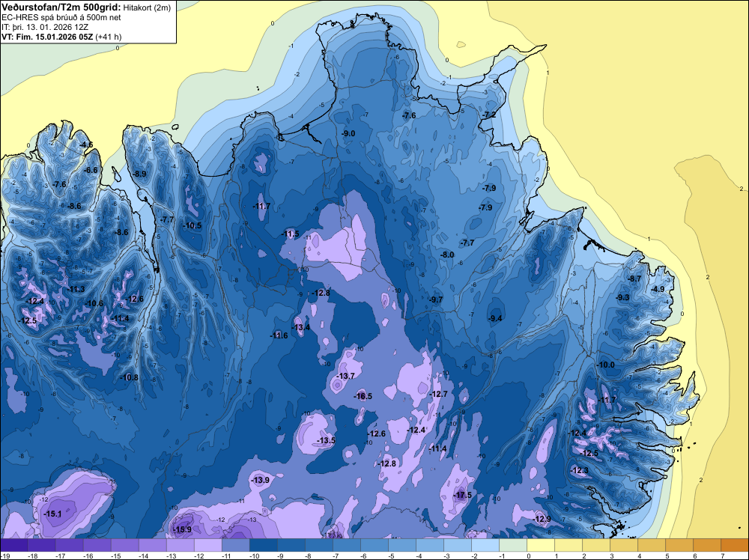Click the -12.7 temperature label

[438, 394]
